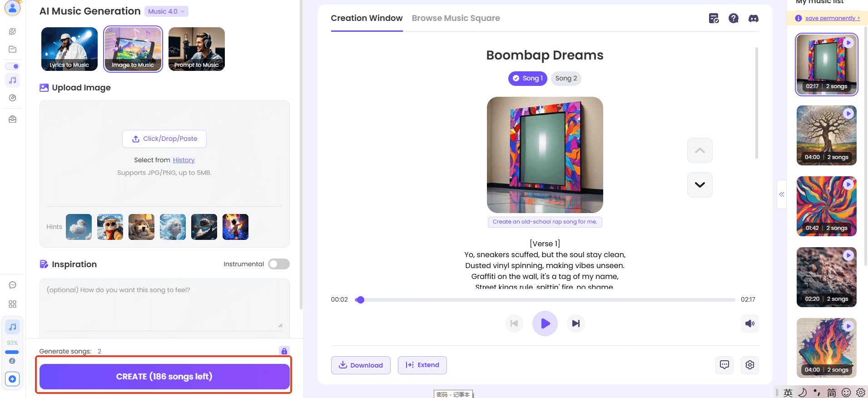Open the comment feedback icon beside settings
Screen dimensions: 868x398
[x=724, y=365]
